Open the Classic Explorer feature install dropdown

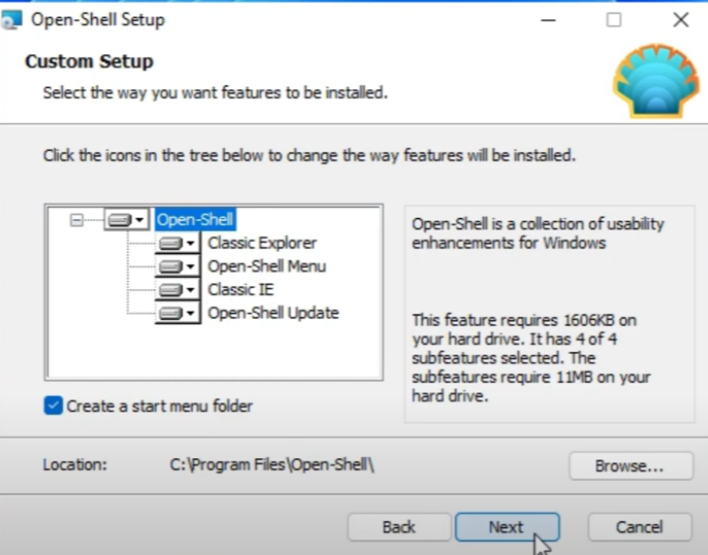pos(178,243)
